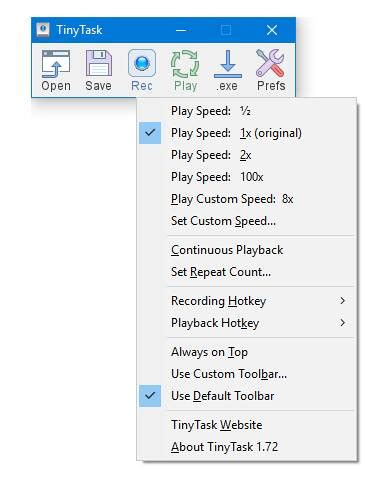The height and width of the screenshot is (480, 373).
Task: Start recording with the Rec button
Action: tap(142, 70)
